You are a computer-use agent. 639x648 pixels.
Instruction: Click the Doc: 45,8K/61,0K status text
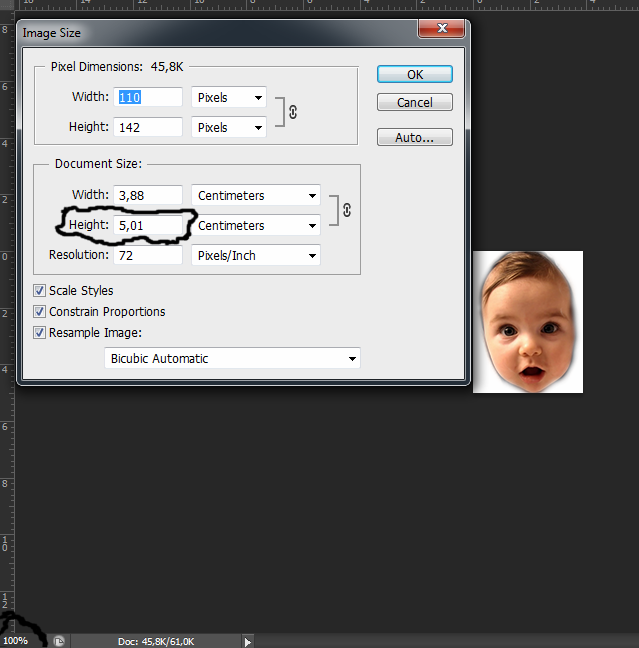tap(156, 642)
